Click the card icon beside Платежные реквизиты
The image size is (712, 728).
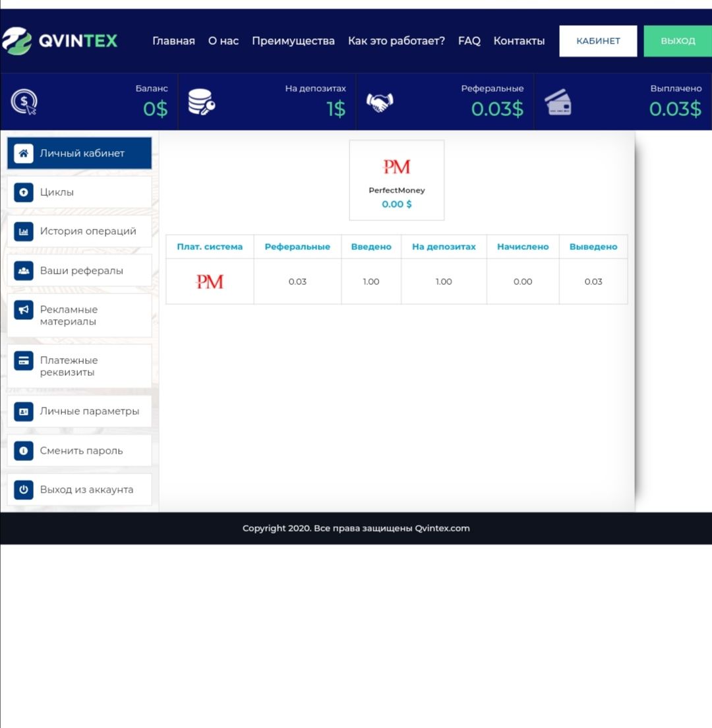click(24, 360)
